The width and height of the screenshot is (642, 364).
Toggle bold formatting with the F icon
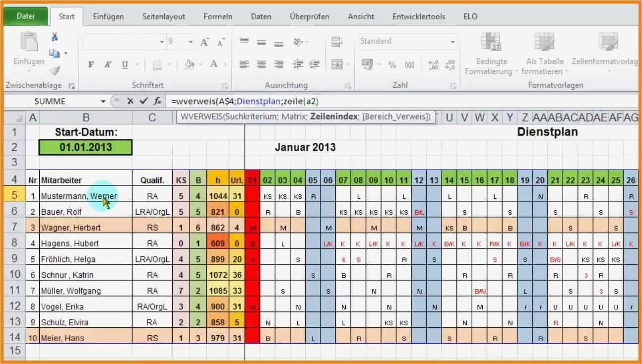coord(91,64)
